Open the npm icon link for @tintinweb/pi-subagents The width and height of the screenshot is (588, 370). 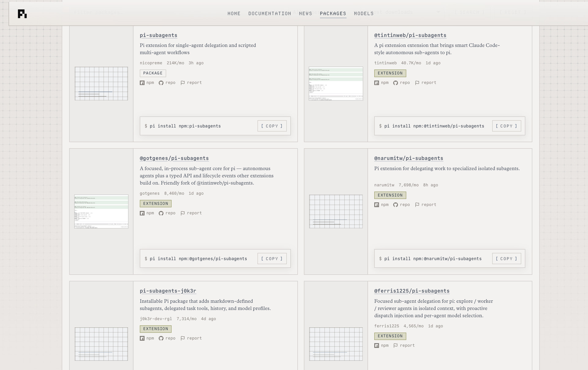coord(381,83)
